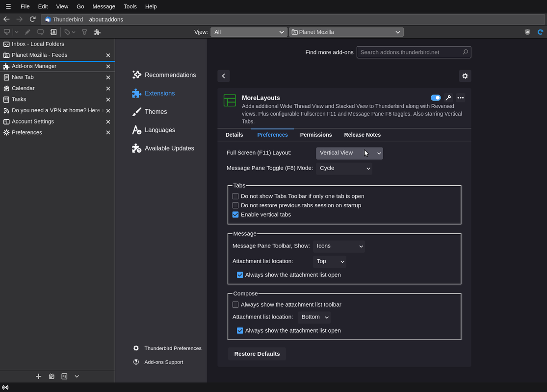547x392 pixels.
Task: Disable the MoreLayouts extension toggle
Action: tap(436, 98)
